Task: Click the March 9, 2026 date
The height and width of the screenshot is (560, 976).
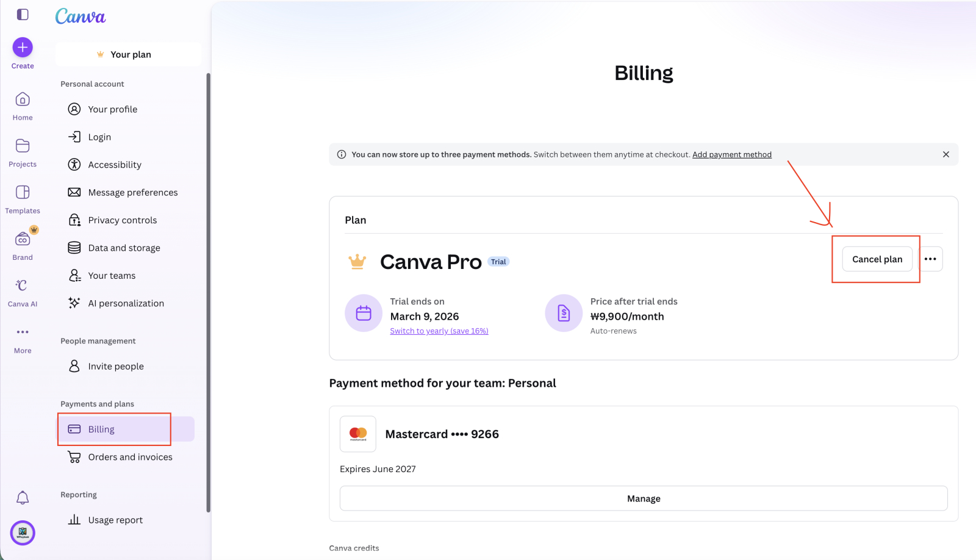Action: 425,317
